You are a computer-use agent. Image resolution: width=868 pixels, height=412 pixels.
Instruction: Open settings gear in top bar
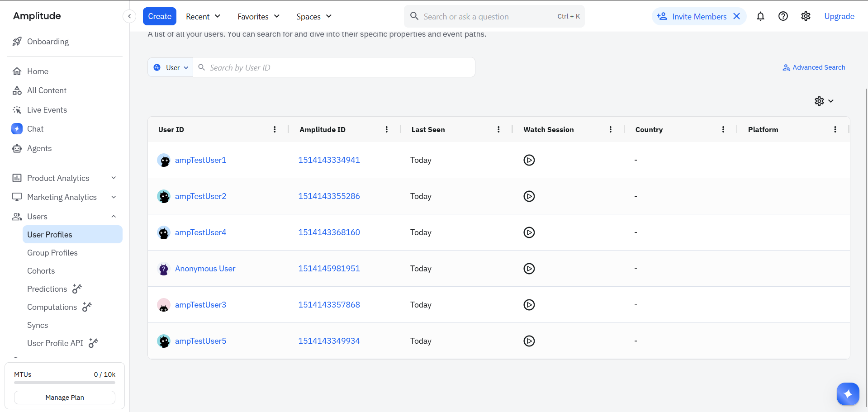coord(806,16)
